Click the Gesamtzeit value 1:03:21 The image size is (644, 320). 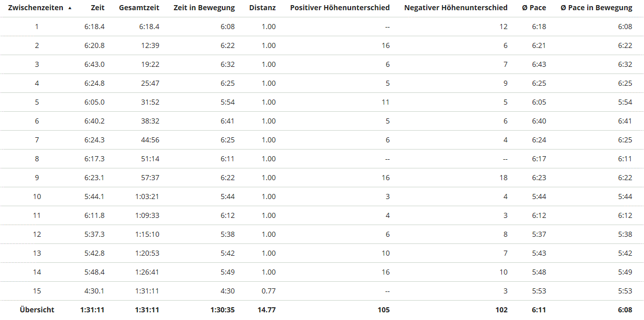tap(147, 196)
